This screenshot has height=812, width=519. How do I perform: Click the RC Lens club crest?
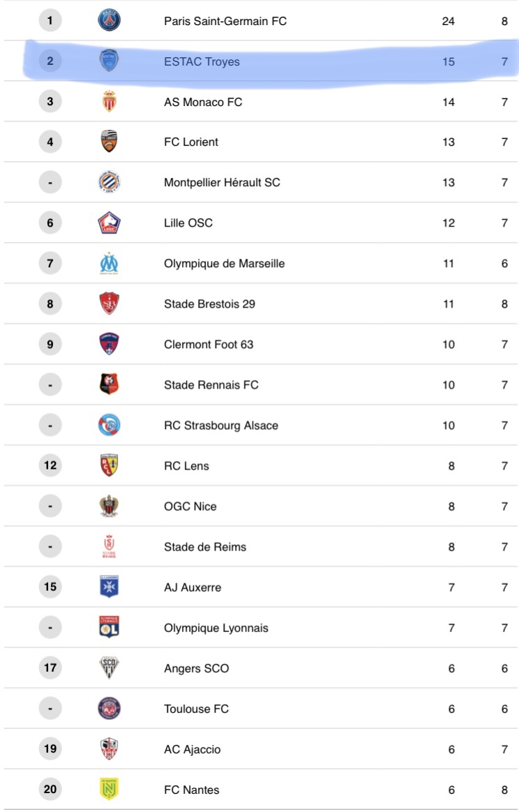coord(109,465)
